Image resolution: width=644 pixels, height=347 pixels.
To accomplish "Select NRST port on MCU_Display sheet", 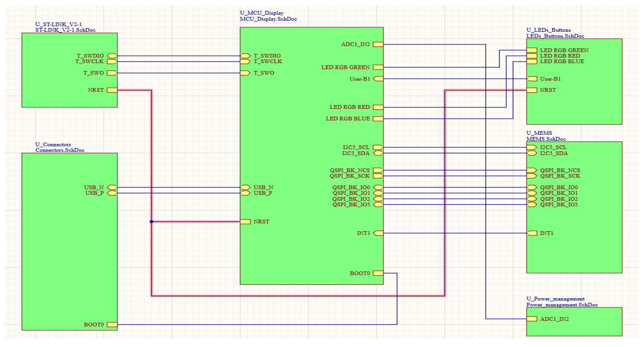I will point(245,222).
